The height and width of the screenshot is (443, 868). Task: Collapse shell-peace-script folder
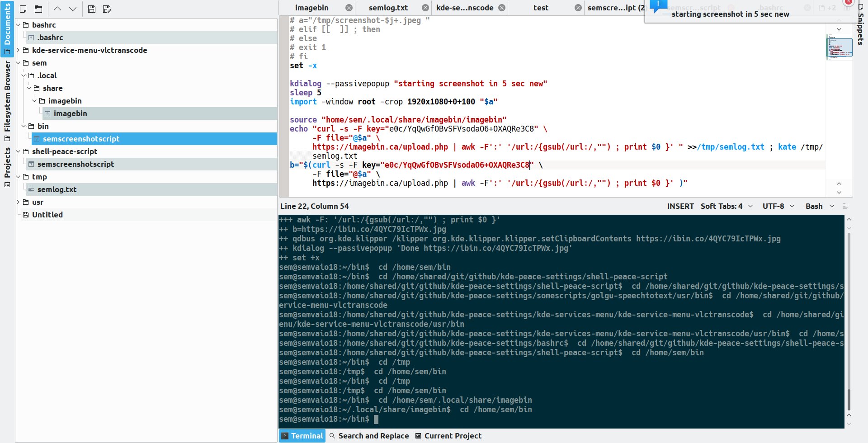(x=19, y=151)
